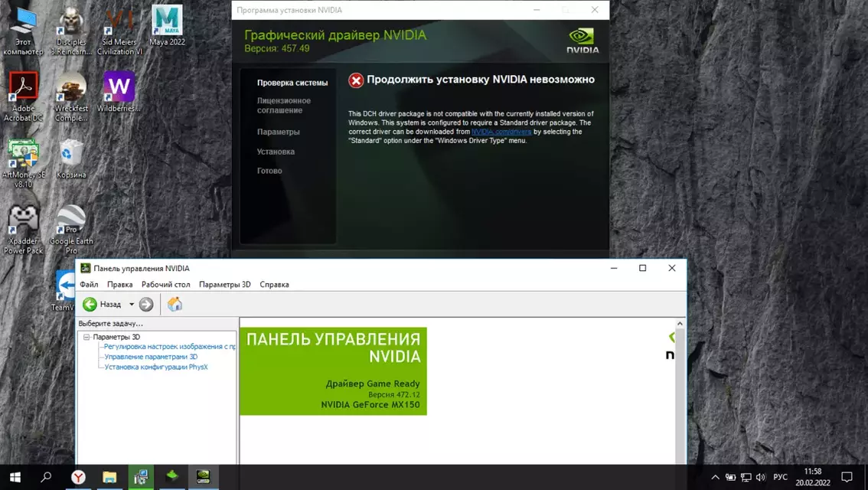The height and width of the screenshot is (490, 868).
Task: Open File Explorer from the taskbar
Action: click(x=109, y=477)
